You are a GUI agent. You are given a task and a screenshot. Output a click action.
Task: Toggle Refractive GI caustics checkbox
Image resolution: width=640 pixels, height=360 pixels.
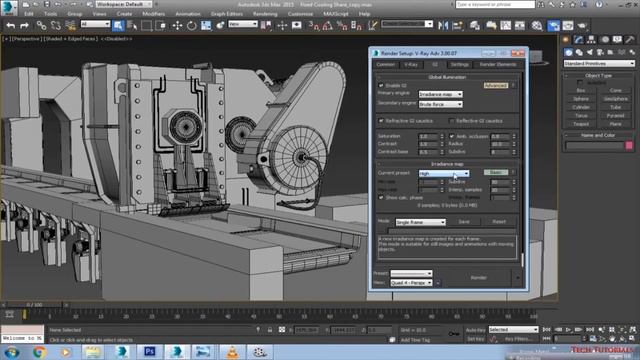pyautogui.click(x=381, y=121)
